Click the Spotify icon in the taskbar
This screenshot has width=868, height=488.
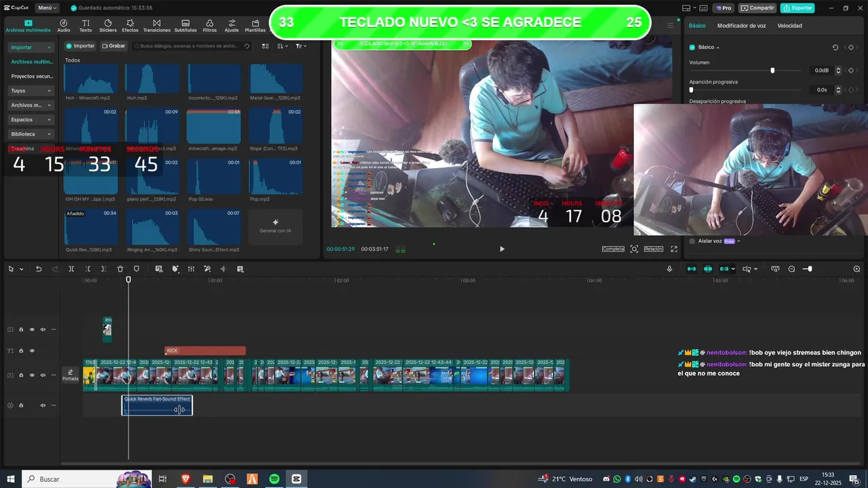click(274, 479)
